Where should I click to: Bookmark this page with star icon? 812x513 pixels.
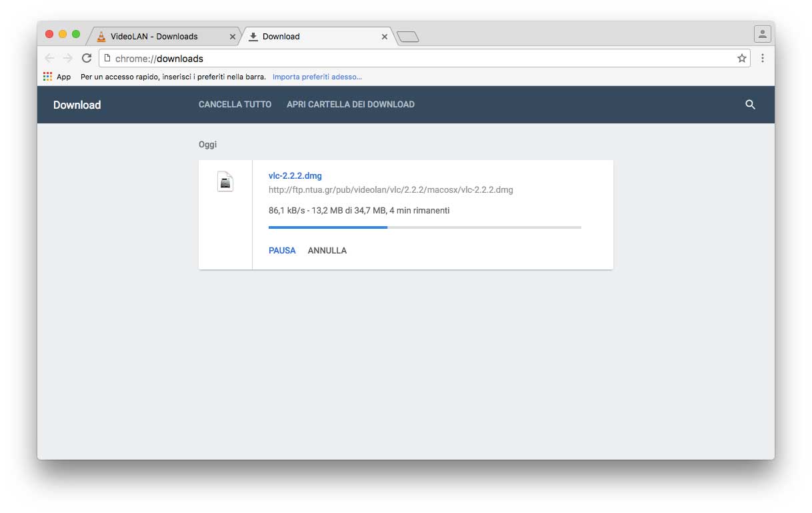point(741,58)
